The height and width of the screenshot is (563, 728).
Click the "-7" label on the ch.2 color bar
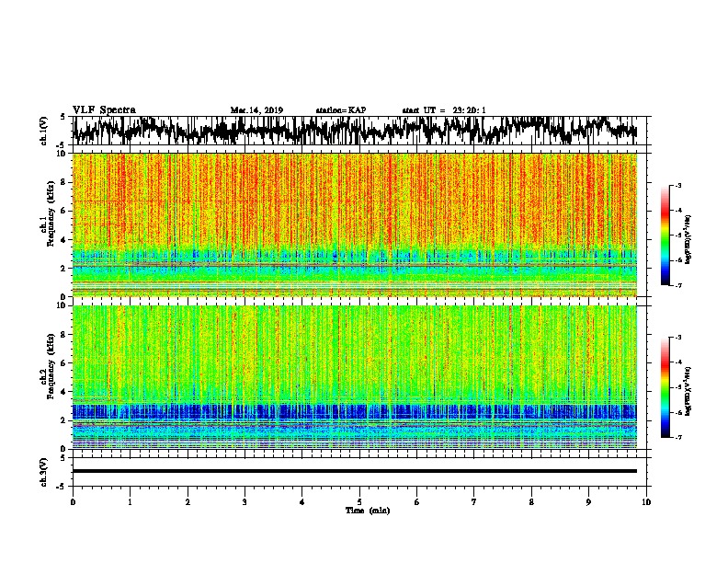[678, 437]
